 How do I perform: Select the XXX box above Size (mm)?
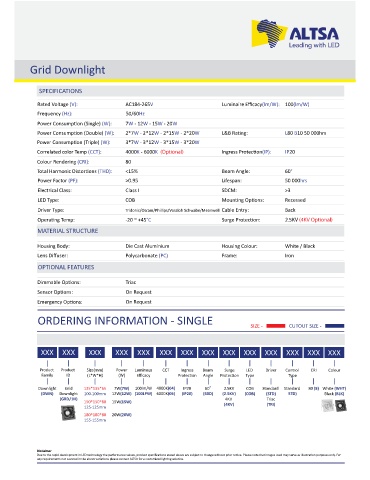coord(95,352)
